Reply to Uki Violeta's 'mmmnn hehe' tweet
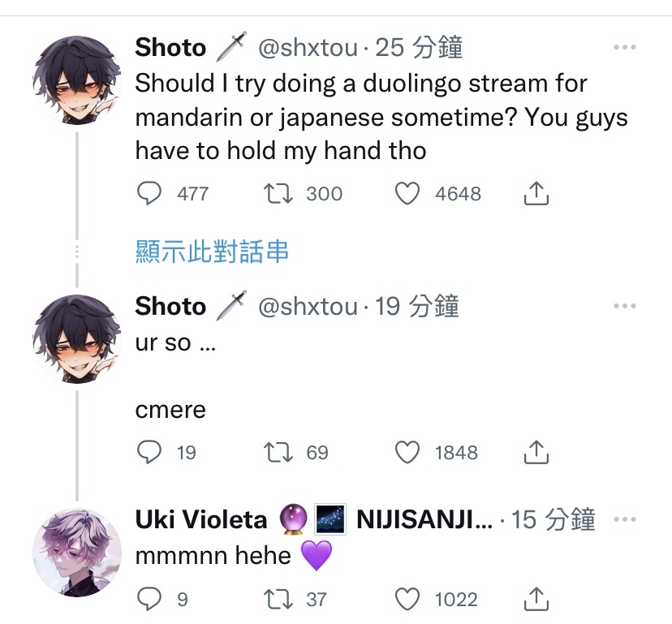The image size is (672, 624). (x=149, y=599)
